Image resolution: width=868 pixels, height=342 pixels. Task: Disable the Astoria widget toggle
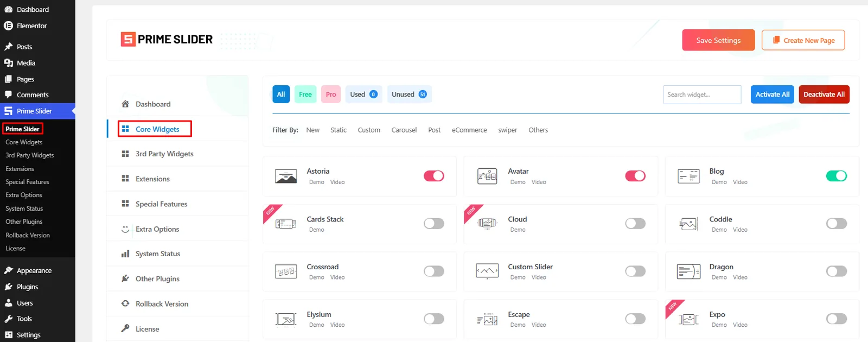click(x=434, y=176)
